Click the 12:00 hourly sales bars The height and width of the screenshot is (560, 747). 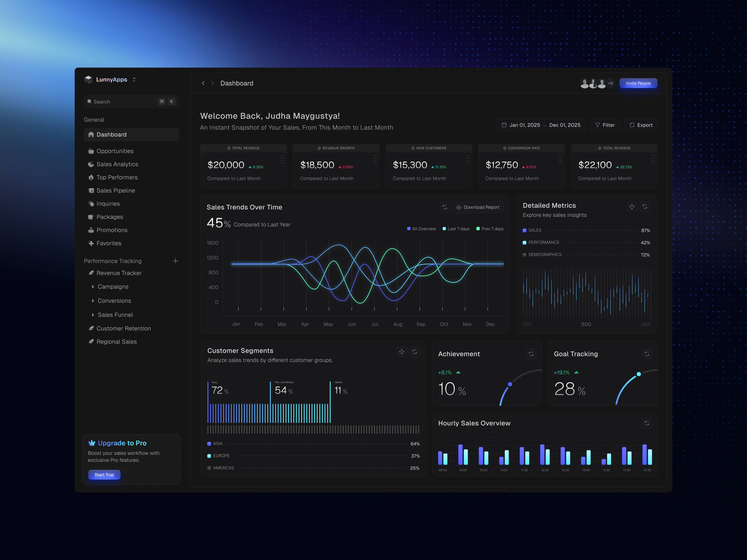point(545,454)
